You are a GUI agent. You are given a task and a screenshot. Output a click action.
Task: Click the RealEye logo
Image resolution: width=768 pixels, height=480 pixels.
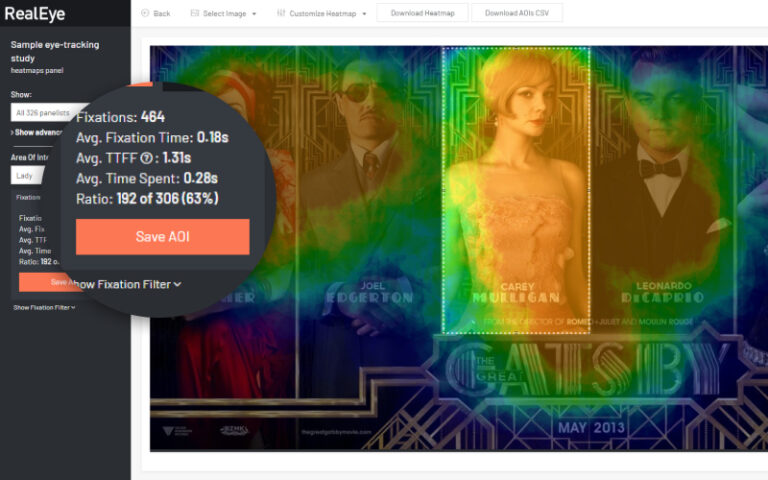pos(33,13)
